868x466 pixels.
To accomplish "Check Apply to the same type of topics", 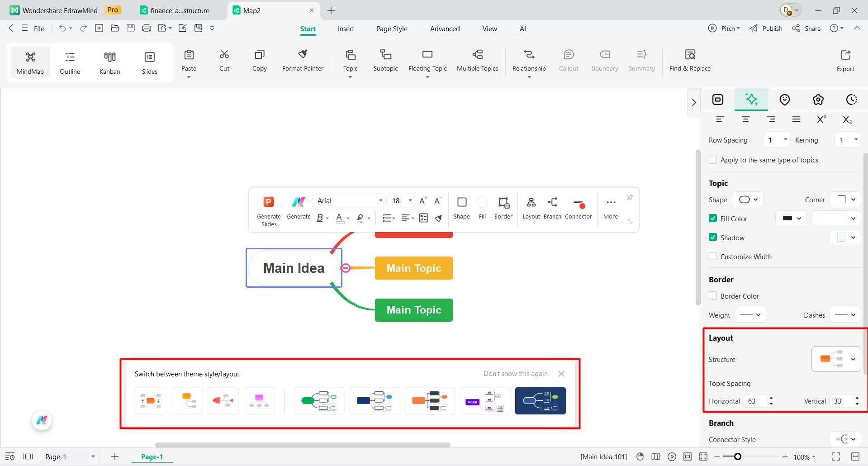I will [713, 160].
